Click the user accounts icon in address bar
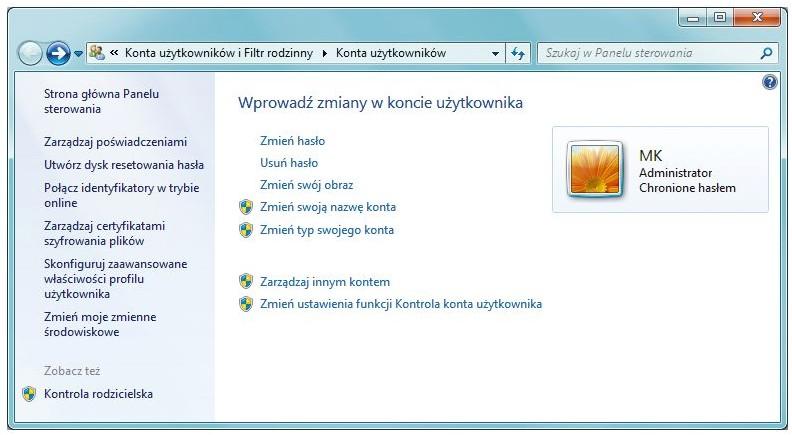This screenshot has width=792, height=435. (x=96, y=53)
